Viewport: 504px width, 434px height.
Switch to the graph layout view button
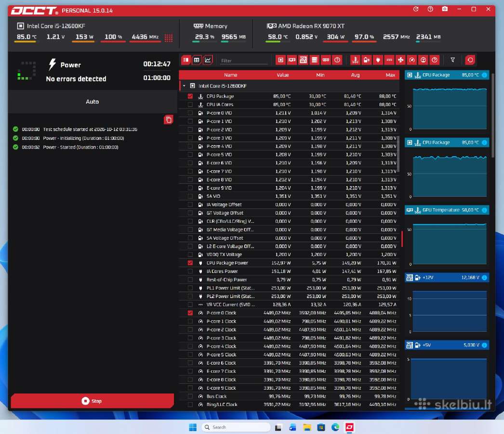(x=208, y=60)
